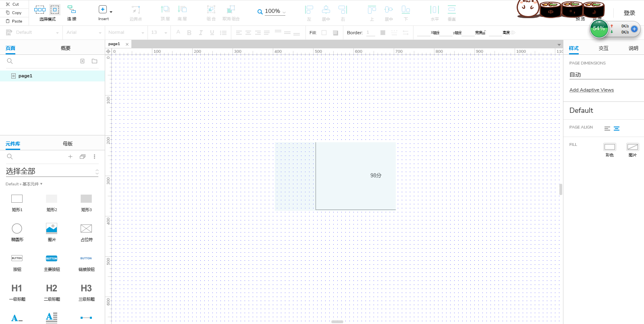Select contained selection mode icon

tap(55, 9)
